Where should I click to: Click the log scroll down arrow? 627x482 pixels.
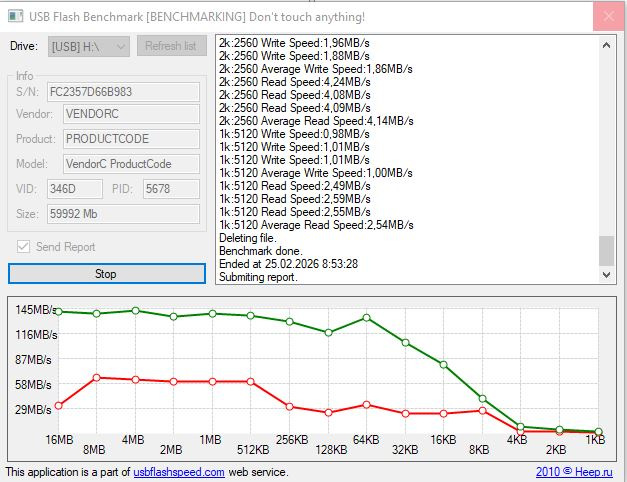click(606, 275)
